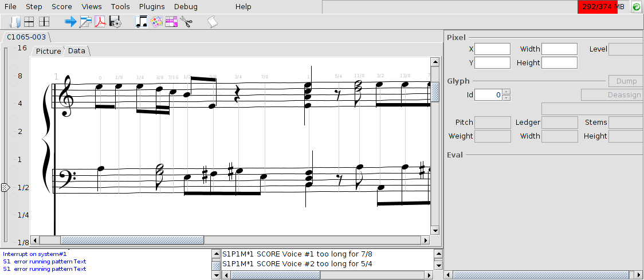644x280 pixels.
Task: Click the blue arrow next step icon
Action: [70, 22]
